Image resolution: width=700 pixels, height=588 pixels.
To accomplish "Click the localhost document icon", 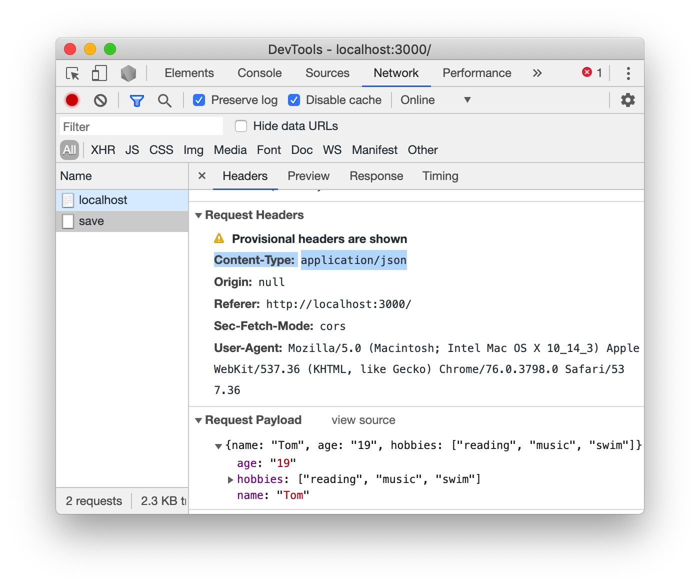I will click(68, 200).
